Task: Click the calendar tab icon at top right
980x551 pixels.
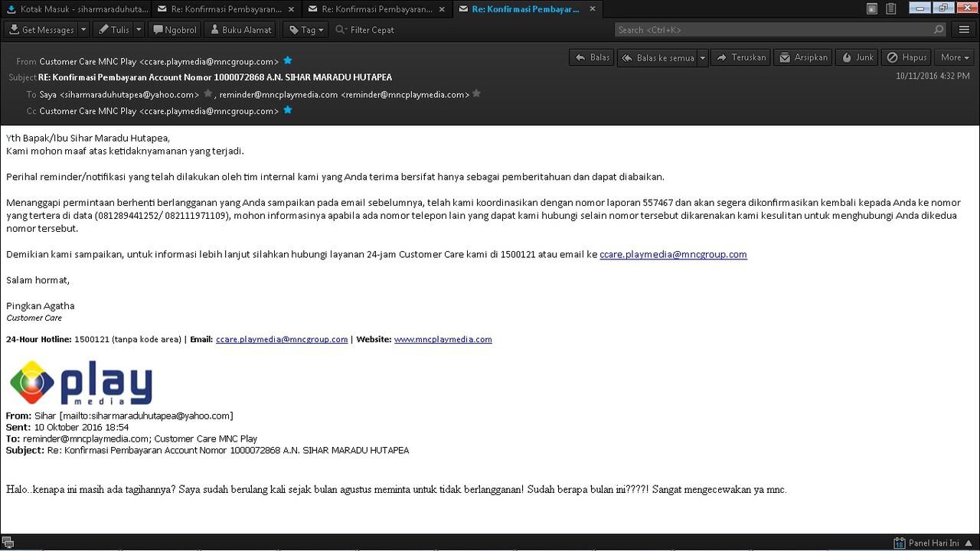Action: coord(872,9)
